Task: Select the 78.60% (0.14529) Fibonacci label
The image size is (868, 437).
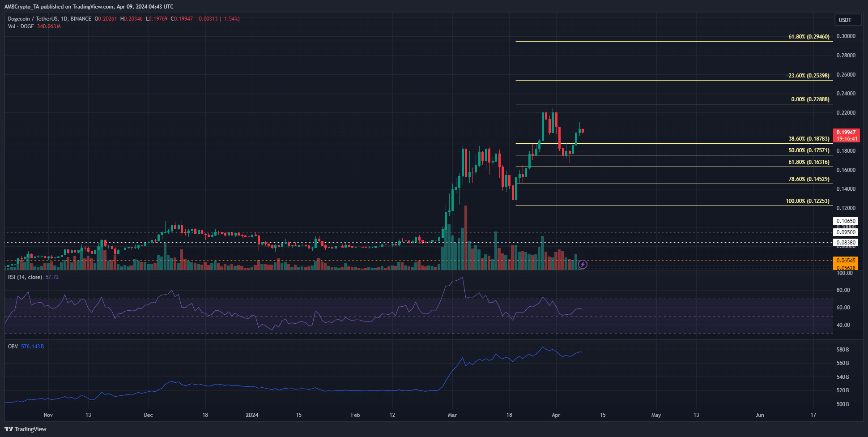Action: coord(809,179)
